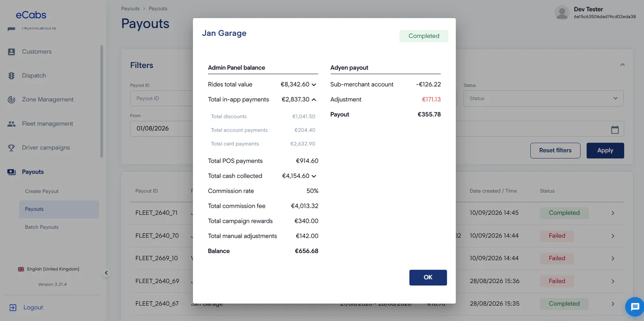Click the Balance €656.68 value
The image size is (644, 321).
pyautogui.click(x=306, y=251)
